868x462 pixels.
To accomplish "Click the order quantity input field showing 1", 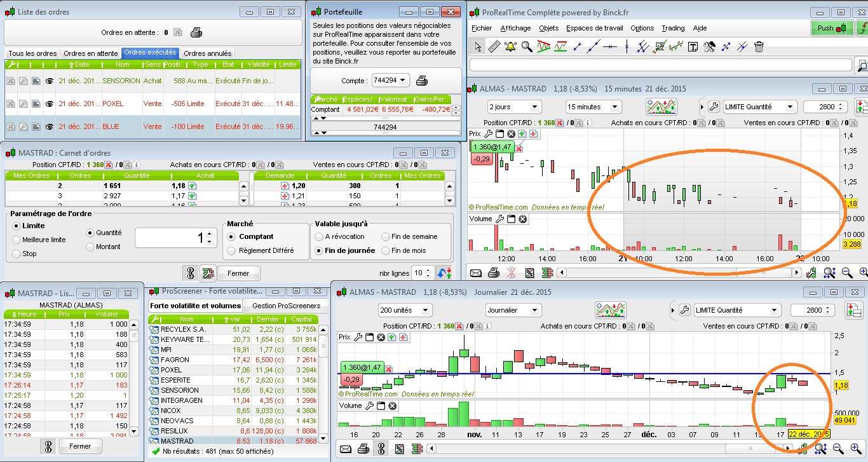I will [175, 238].
